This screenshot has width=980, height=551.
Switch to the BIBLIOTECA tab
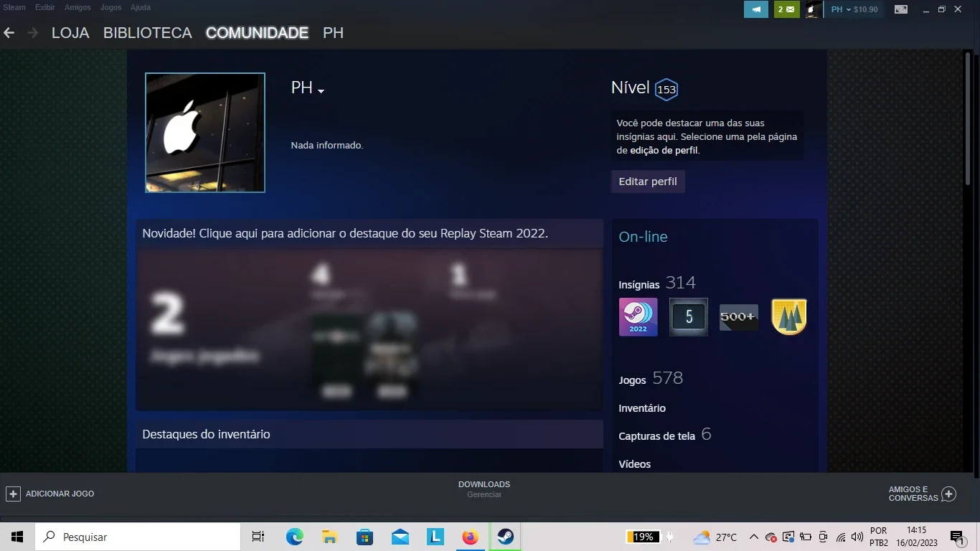tap(148, 33)
